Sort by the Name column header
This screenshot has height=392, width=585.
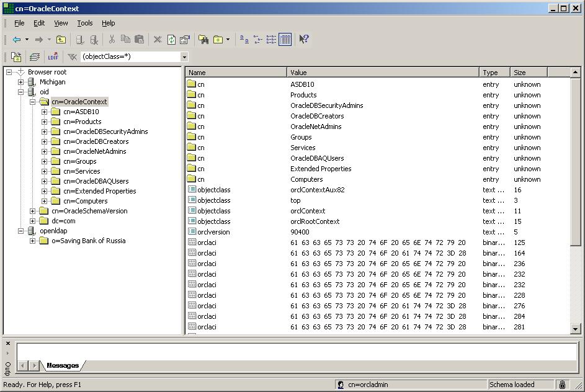click(x=236, y=73)
